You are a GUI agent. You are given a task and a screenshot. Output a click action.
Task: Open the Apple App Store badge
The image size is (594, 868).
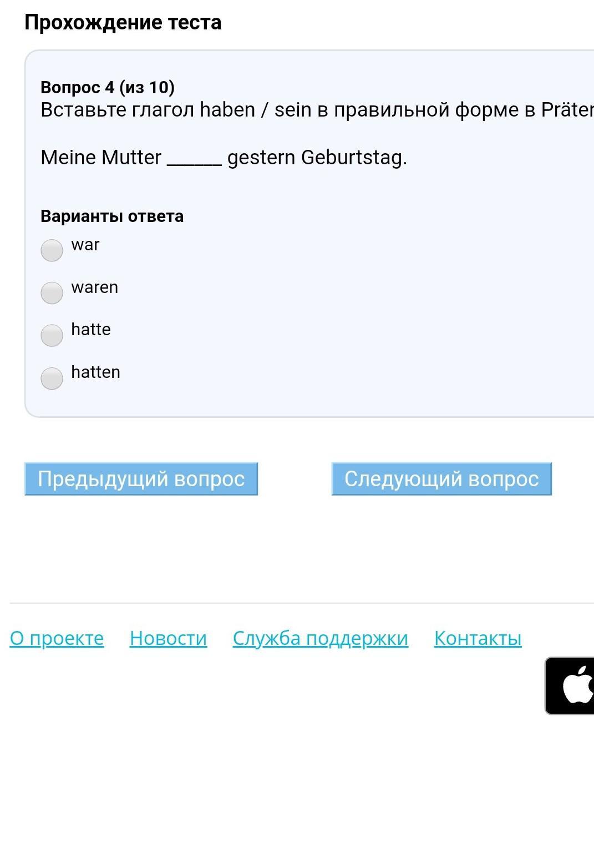point(571,686)
